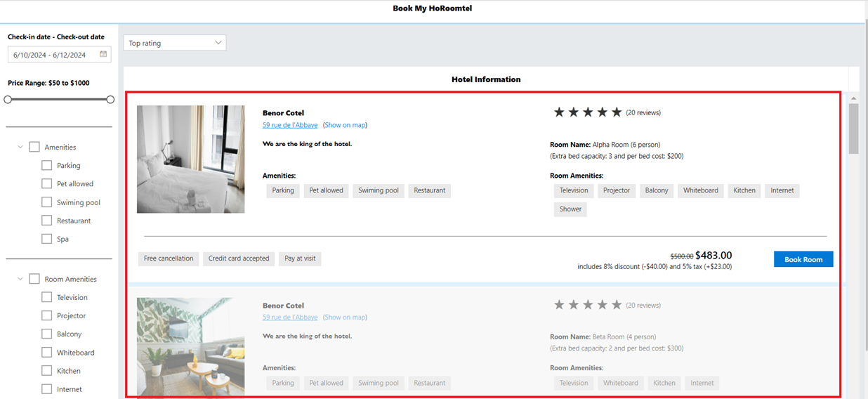This screenshot has width=868, height=399.
Task: Click the fifth rating star of Alpha Room
Action: pyautogui.click(x=617, y=112)
